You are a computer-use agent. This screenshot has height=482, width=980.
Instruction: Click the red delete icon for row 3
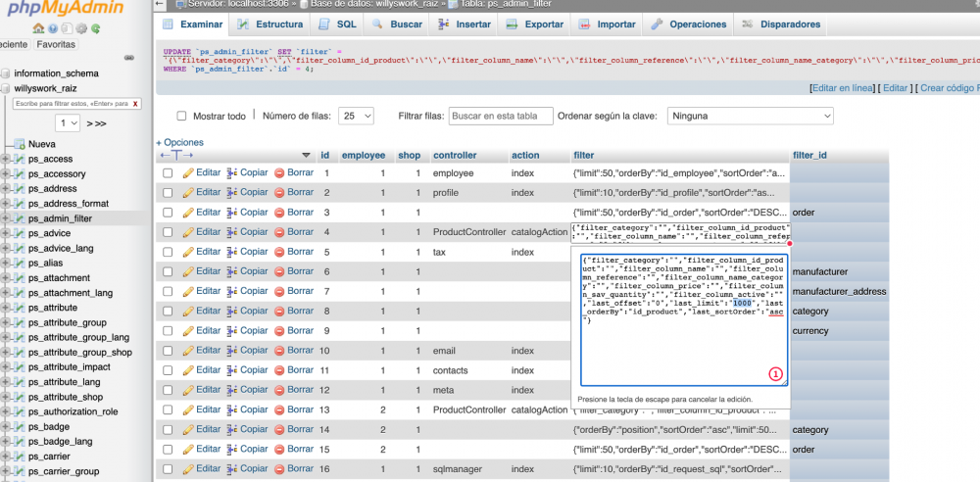[279, 213]
